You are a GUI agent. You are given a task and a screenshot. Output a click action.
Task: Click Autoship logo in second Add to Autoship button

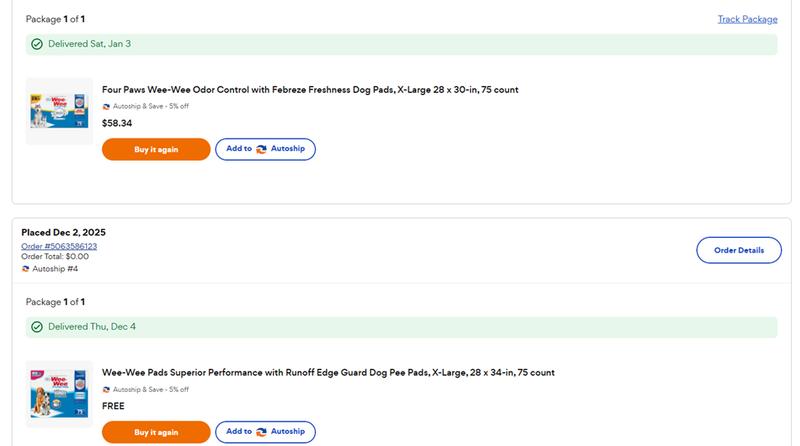[x=262, y=432]
